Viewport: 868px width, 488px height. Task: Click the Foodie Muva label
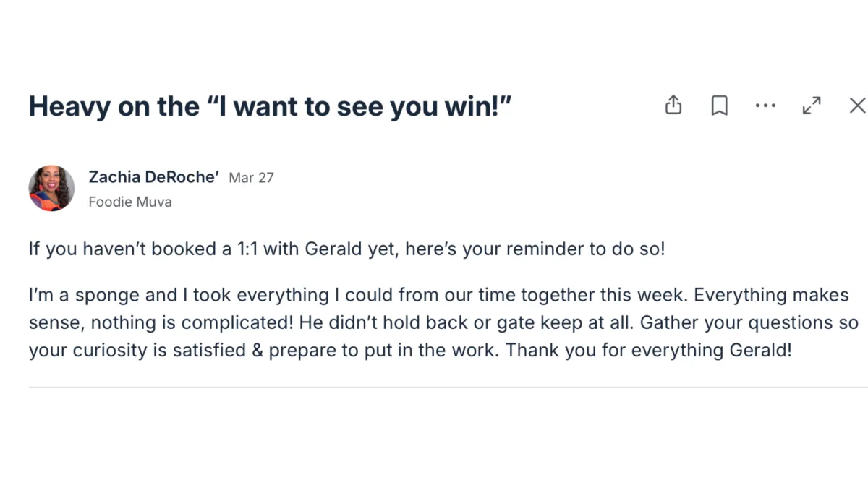(130, 202)
